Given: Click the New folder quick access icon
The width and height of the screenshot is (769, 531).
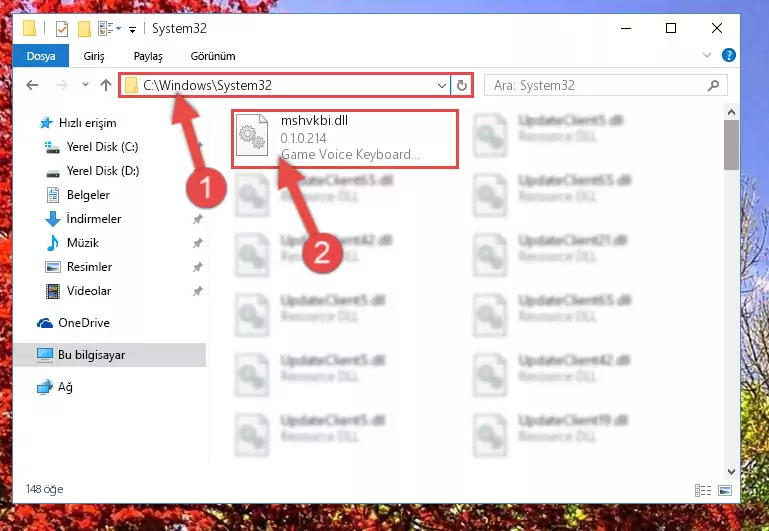Looking at the screenshot, I should [x=84, y=29].
